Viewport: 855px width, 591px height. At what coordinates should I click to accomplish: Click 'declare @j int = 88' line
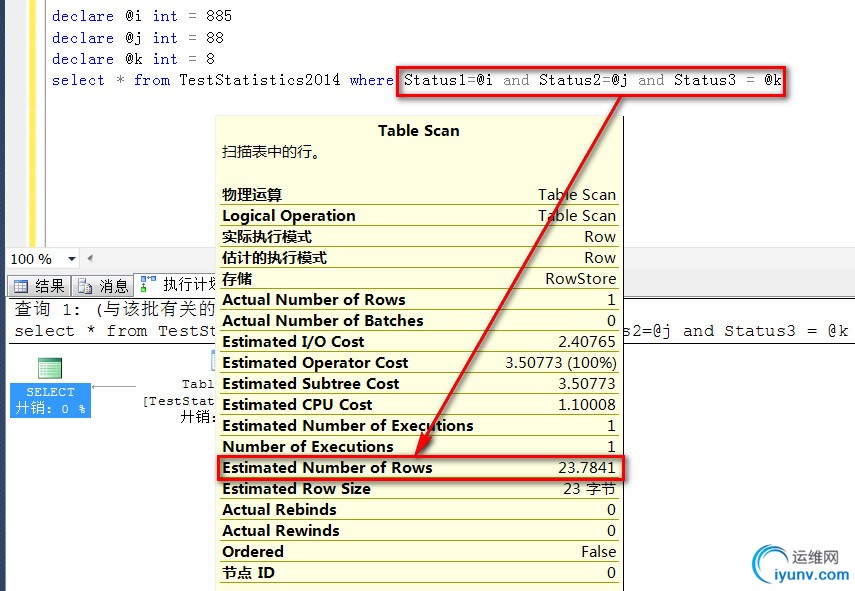137,38
